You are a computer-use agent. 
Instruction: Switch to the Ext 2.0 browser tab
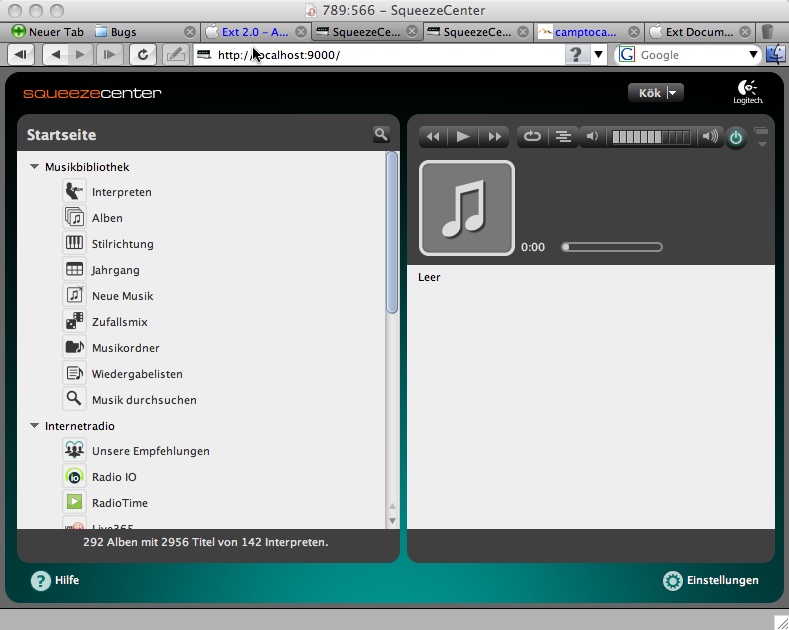click(254, 32)
